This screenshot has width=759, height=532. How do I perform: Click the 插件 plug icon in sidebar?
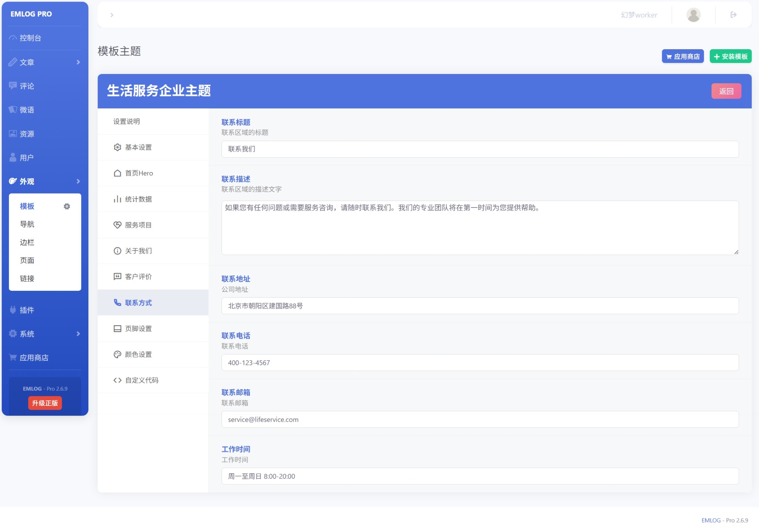[x=13, y=310]
